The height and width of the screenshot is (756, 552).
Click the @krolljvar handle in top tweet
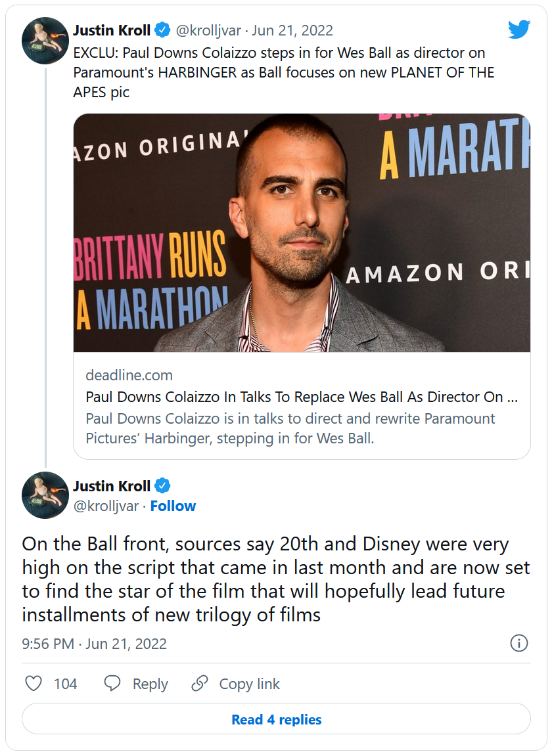(x=209, y=30)
